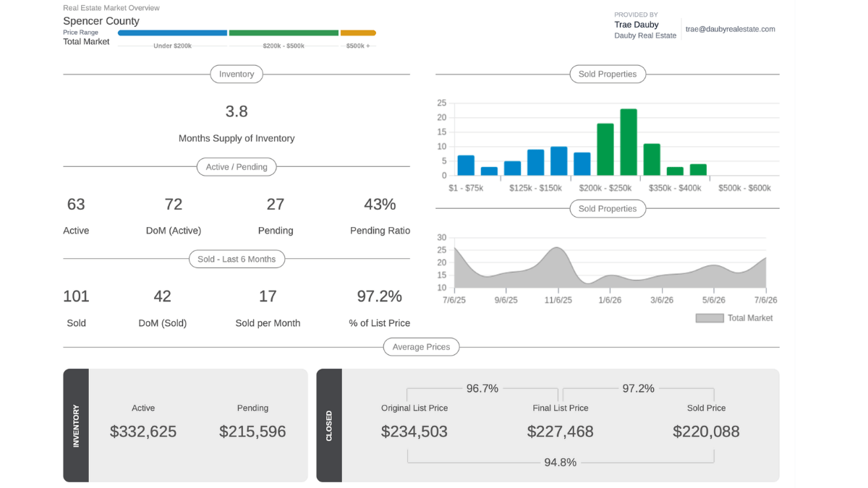Select the dark CLOSED vertical tab
The width and height of the screenshot is (868, 488).
329,426
